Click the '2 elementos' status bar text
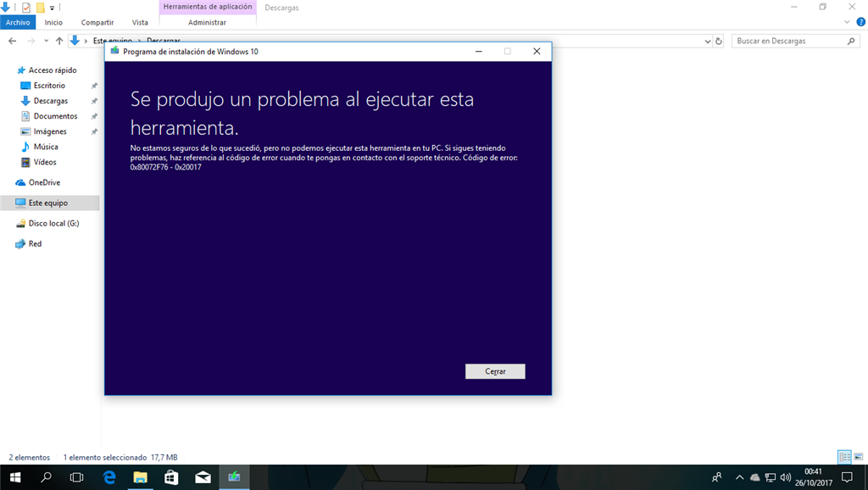 tap(30, 457)
